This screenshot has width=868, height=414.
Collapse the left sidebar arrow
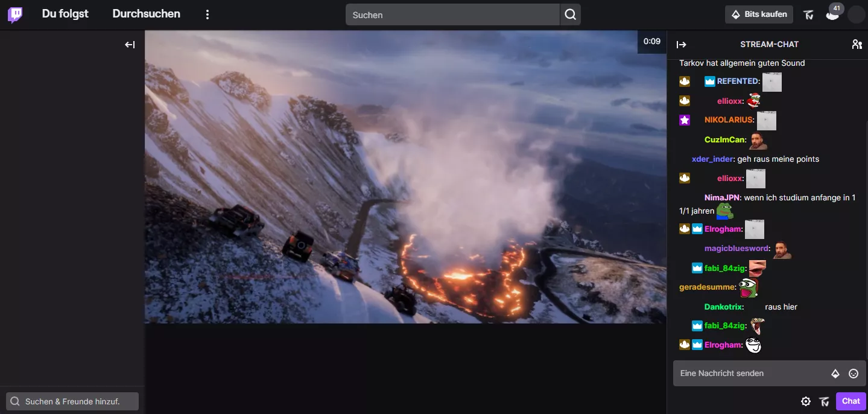pos(130,45)
